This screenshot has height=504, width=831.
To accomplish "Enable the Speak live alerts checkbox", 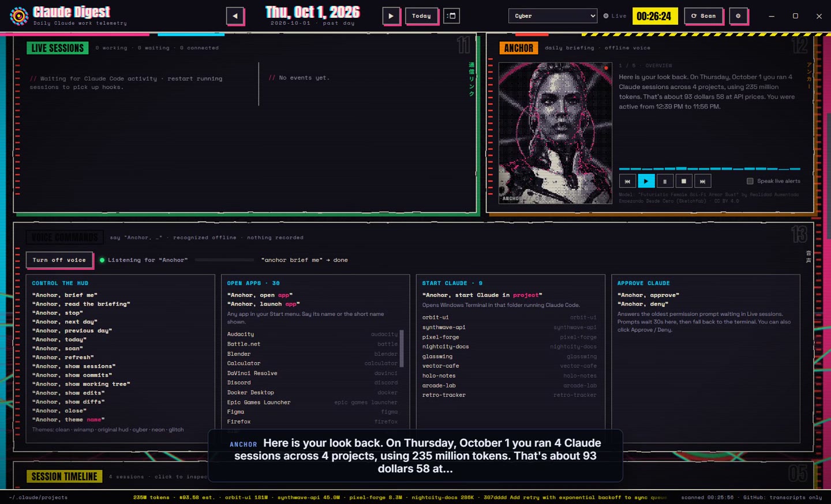I will (x=750, y=181).
